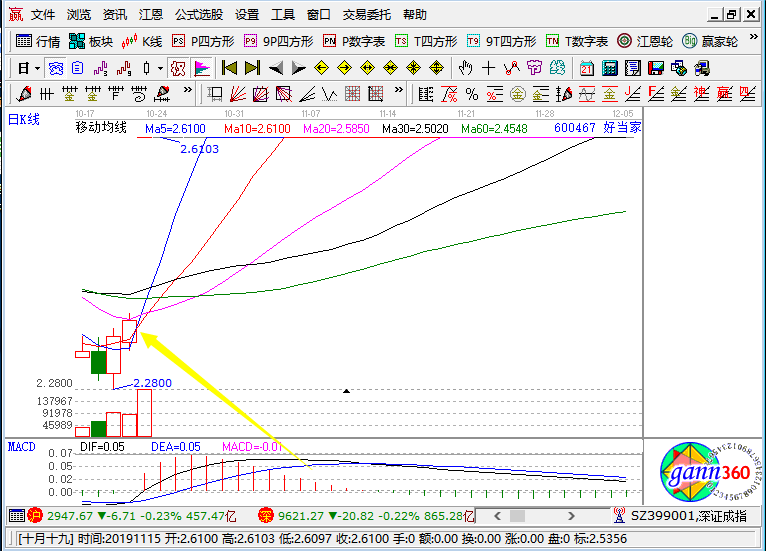Viewport: 766px width, 551px height.
Task: Open the P数字表 view
Action: pyautogui.click(x=354, y=42)
